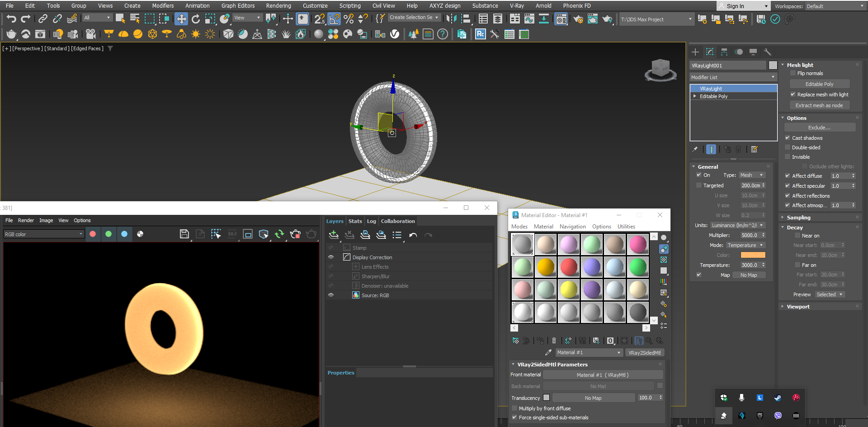Screen dimensions: 868x427
Task: Open the Units Luminance dropdown
Action: [737, 225]
